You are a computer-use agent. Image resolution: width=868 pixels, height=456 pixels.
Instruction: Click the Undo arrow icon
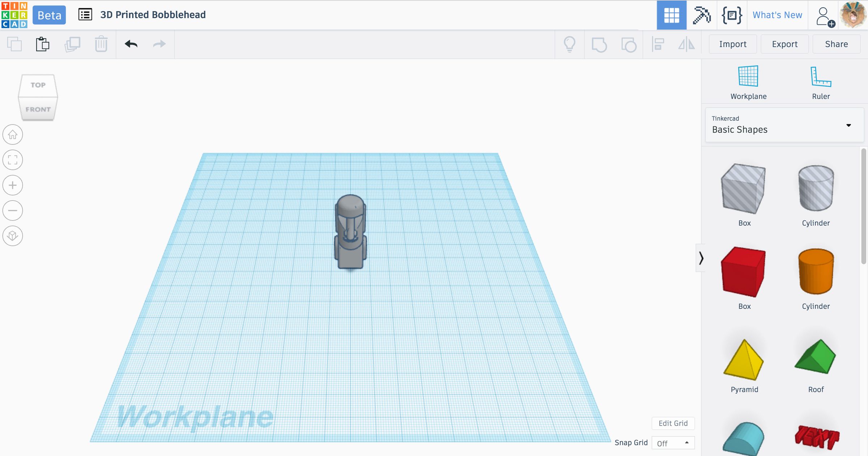coord(131,44)
